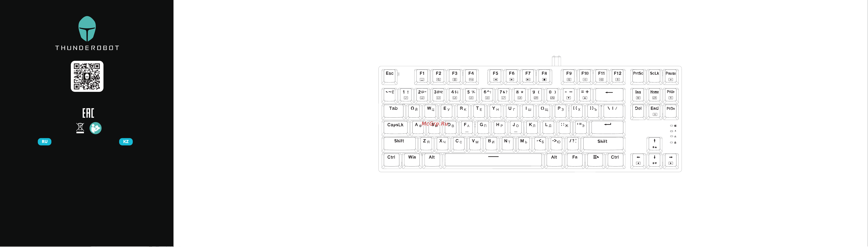
Task: Select the RU language badge
Action: pyautogui.click(x=44, y=142)
